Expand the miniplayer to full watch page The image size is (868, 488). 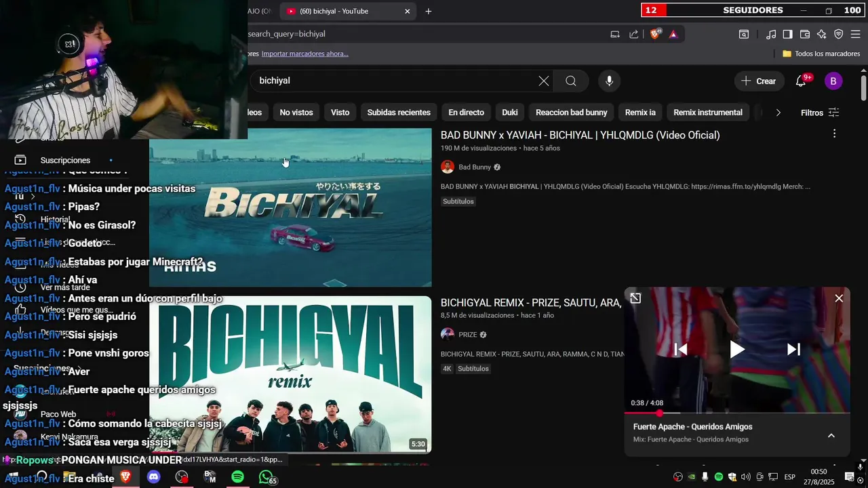click(635, 298)
